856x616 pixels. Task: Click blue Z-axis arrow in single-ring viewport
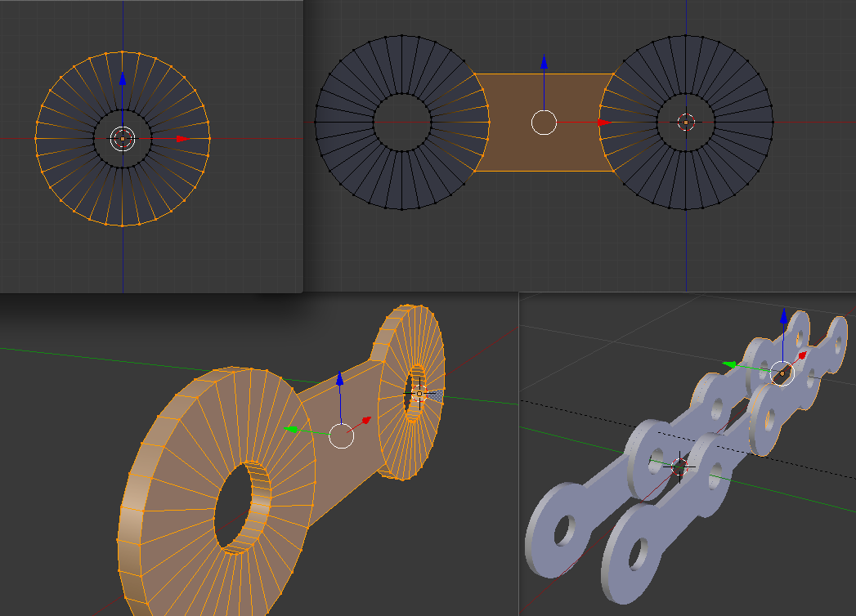click(x=123, y=78)
